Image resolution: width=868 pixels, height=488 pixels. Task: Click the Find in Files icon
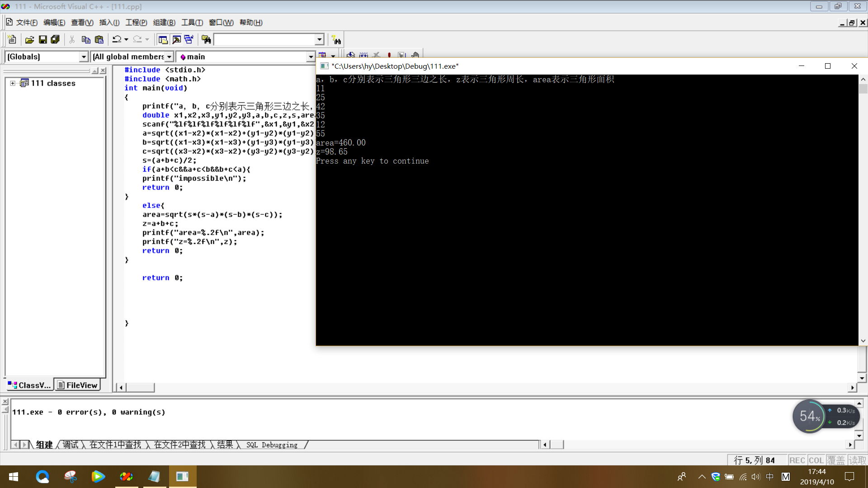pos(206,40)
